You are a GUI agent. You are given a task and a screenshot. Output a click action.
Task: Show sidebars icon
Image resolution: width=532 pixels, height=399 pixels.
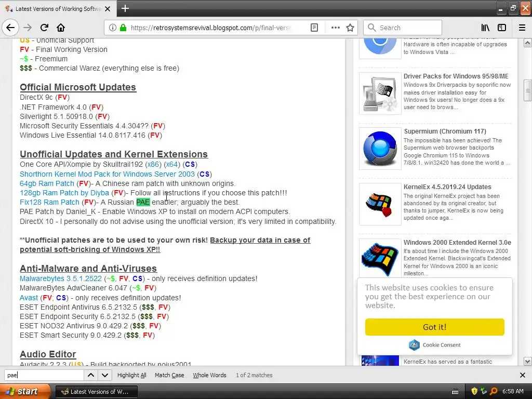(502, 28)
